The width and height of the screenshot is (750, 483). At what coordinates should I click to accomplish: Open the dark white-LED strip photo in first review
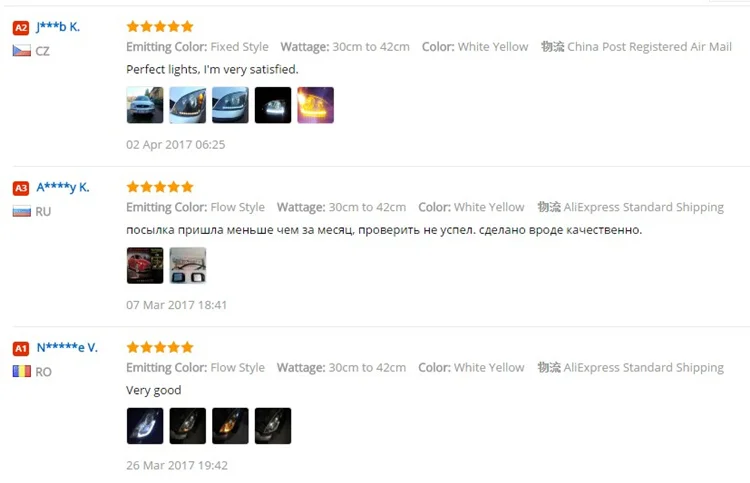click(273, 105)
